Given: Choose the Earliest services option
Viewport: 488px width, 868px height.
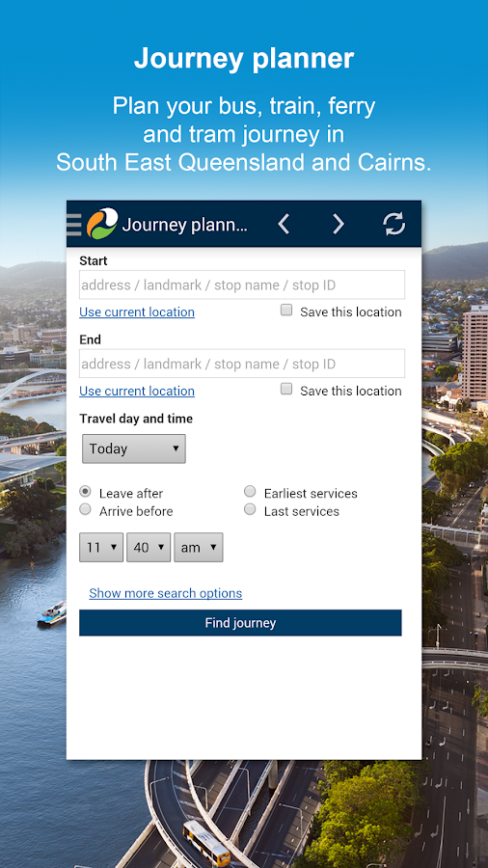Looking at the screenshot, I should [250, 492].
